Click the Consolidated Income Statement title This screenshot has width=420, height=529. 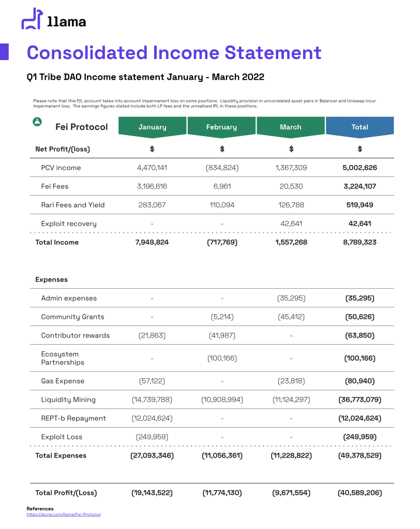click(174, 53)
